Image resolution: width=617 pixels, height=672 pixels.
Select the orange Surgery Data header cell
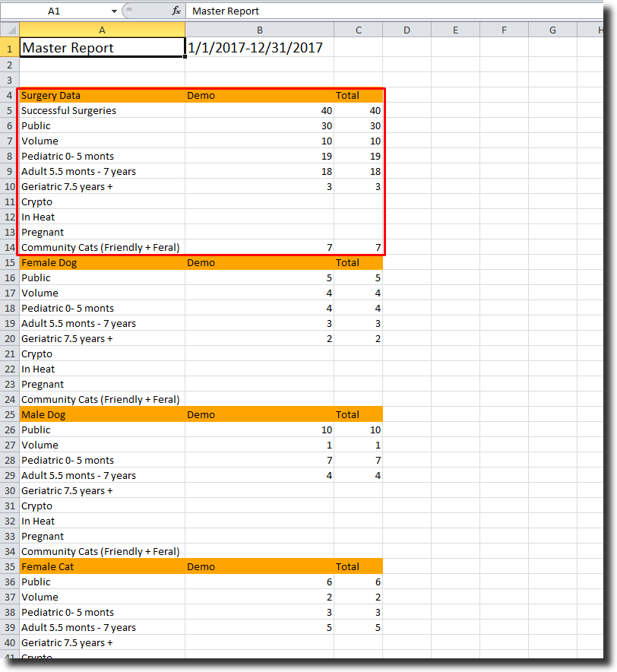pyautogui.click(x=102, y=95)
